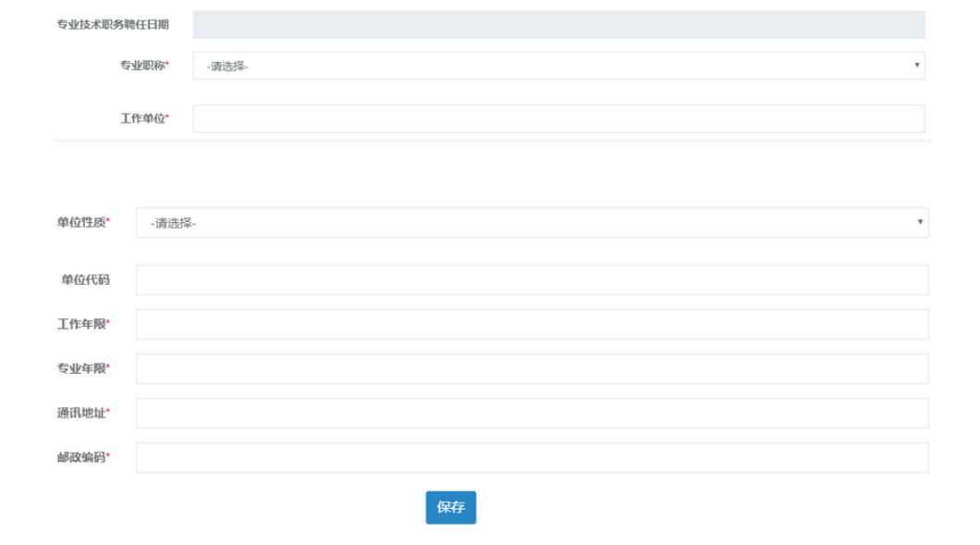Image resolution: width=980 pixels, height=545 pixels.
Task: Click into the 工作年限 input box
Action: [x=532, y=324]
